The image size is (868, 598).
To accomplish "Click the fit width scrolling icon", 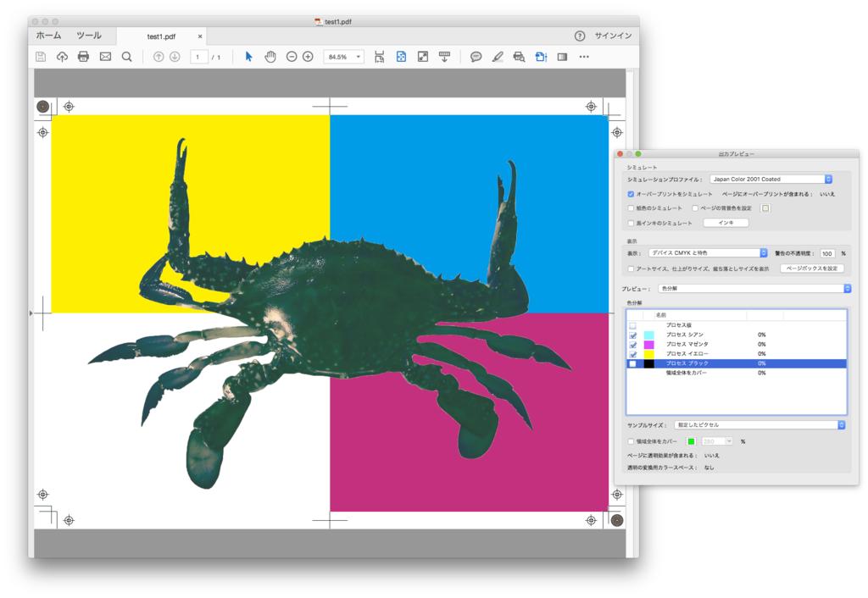I will click(x=379, y=57).
